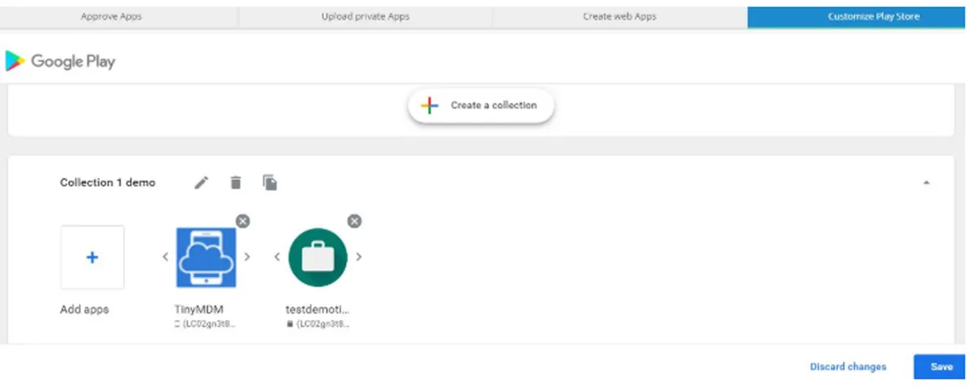Click the Add apps plus tile
980x390 pixels.
(x=92, y=257)
